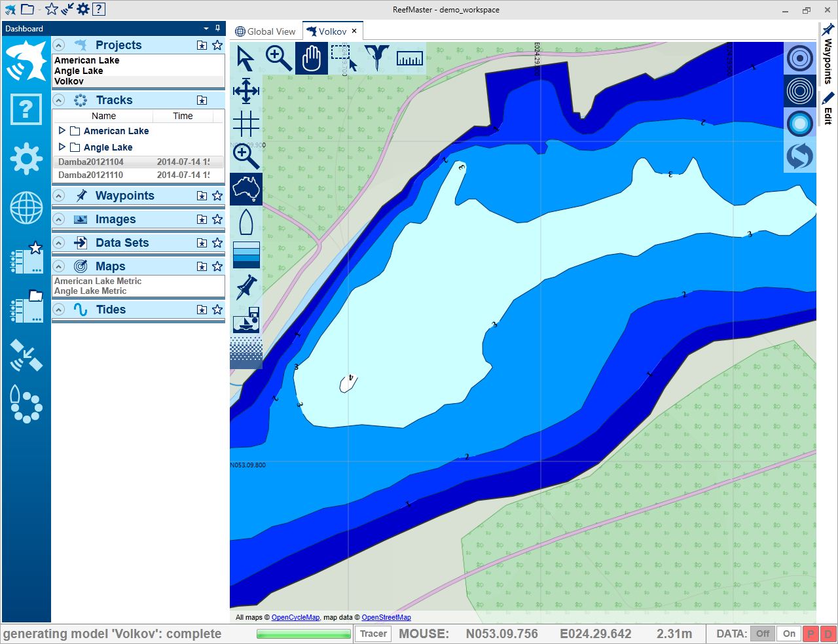Image resolution: width=838 pixels, height=644 pixels.
Task: Activate the hand pan tool
Action: click(x=312, y=59)
